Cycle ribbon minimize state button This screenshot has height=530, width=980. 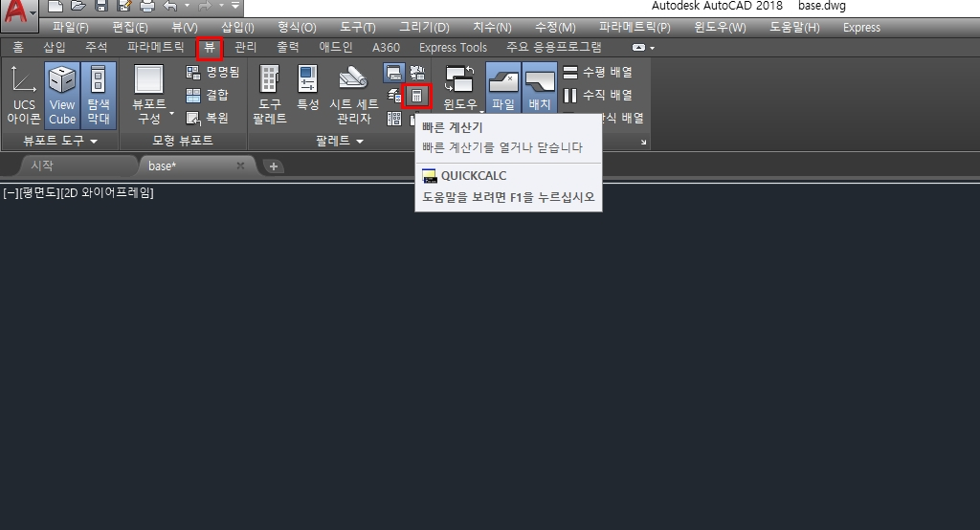tap(638, 48)
